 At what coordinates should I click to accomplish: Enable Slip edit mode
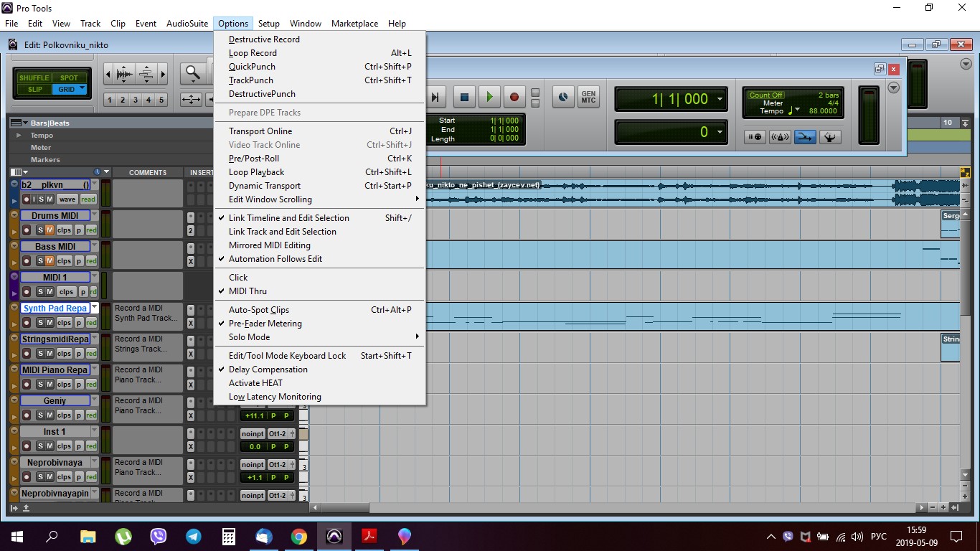[x=34, y=90]
